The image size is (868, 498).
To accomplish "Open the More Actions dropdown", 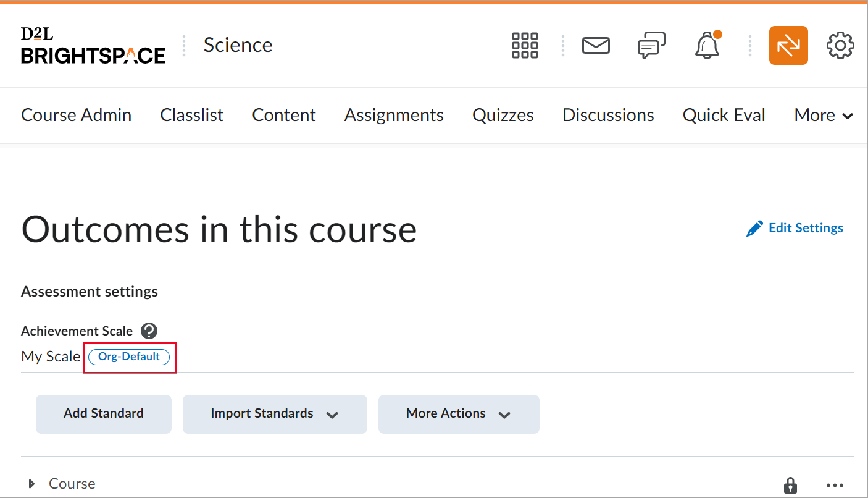I will pyautogui.click(x=458, y=414).
